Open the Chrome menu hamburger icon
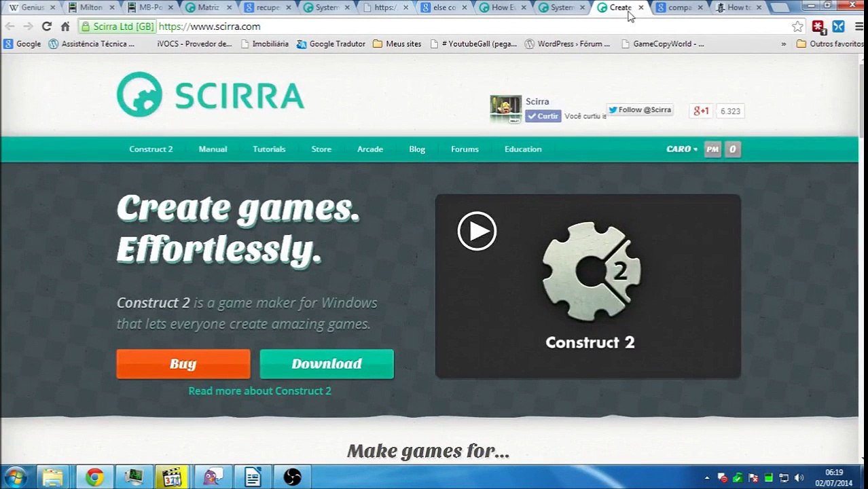The width and height of the screenshot is (868, 489). click(859, 26)
